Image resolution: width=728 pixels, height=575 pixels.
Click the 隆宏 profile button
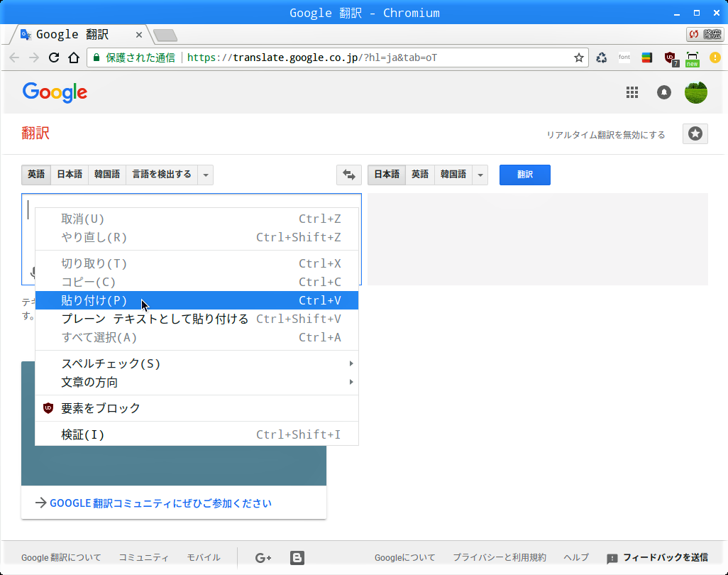705,34
